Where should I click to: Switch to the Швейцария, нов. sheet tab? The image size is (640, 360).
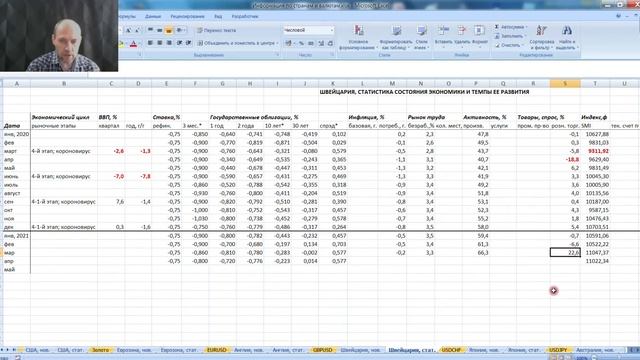click(x=360, y=350)
